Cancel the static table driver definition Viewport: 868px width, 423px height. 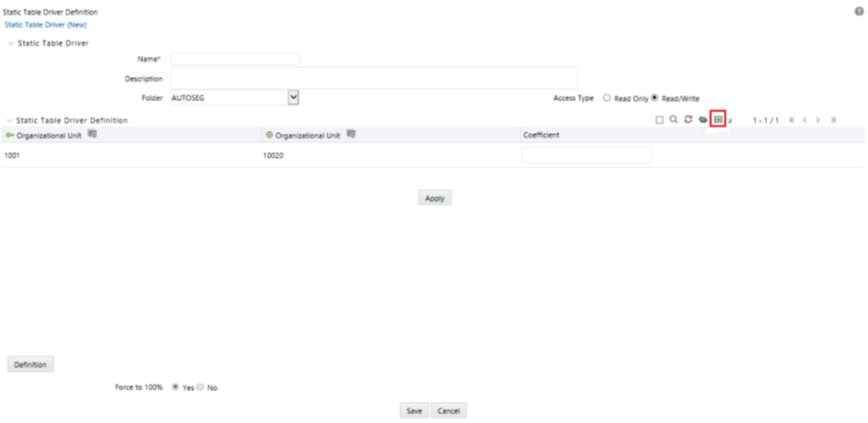pyautogui.click(x=449, y=410)
